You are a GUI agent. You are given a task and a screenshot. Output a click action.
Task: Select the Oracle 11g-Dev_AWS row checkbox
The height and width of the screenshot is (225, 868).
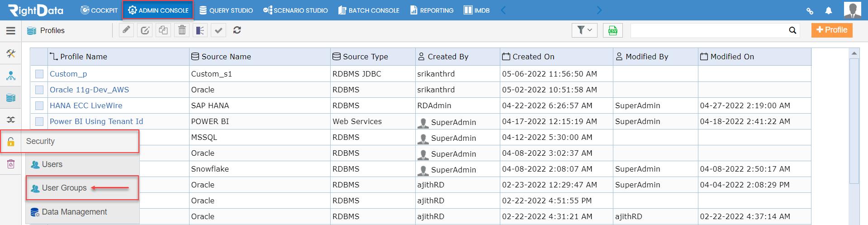coord(39,90)
